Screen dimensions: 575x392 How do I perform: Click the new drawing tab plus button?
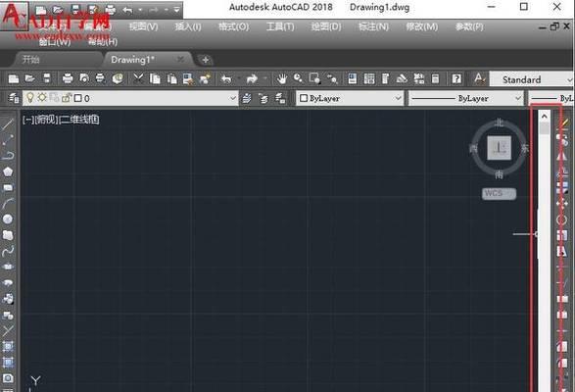[206, 60]
